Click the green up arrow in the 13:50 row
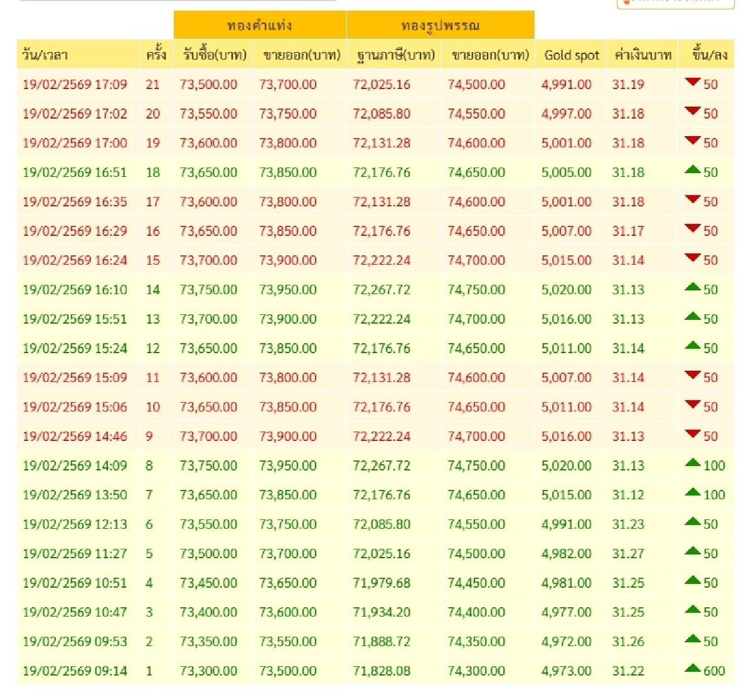Image resolution: width=753 pixels, height=700 pixels. 692,492
